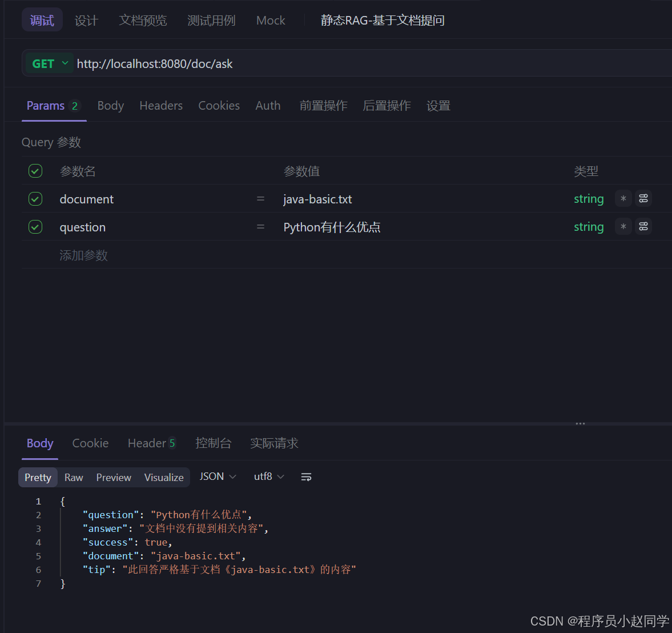Open the 文档预览 tab
Viewport: 672px width, 633px height.
tap(143, 20)
